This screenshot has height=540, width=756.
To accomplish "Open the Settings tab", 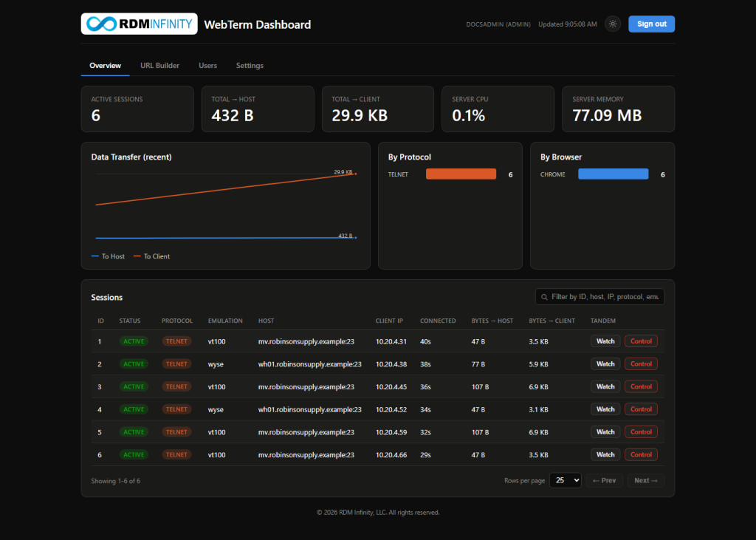I will point(250,65).
